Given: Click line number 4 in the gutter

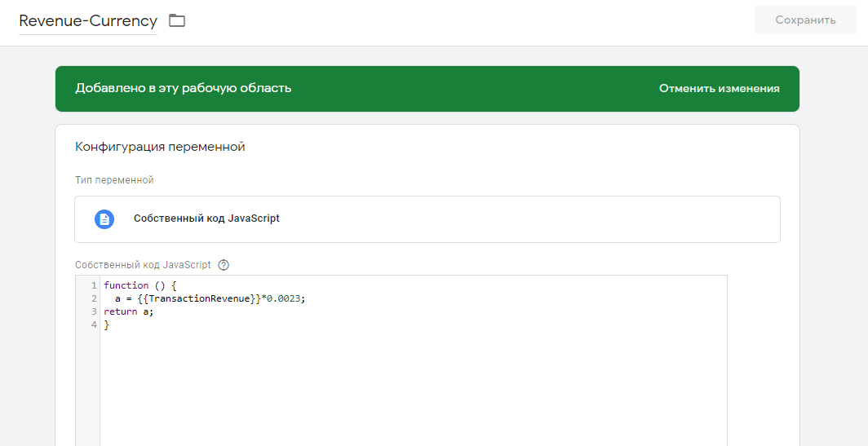Looking at the screenshot, I should tap(94, 325).
